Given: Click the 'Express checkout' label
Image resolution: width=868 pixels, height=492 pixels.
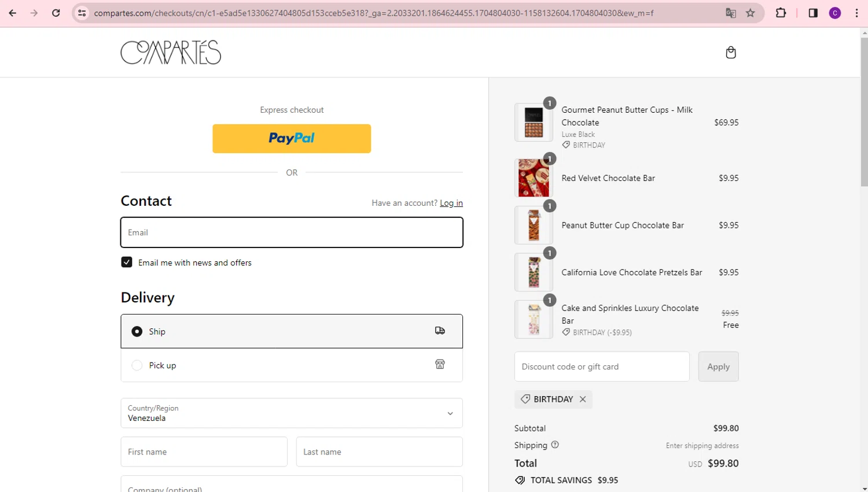Looking at the screenshot, I should pyautogui.click(x=292, y=110).
